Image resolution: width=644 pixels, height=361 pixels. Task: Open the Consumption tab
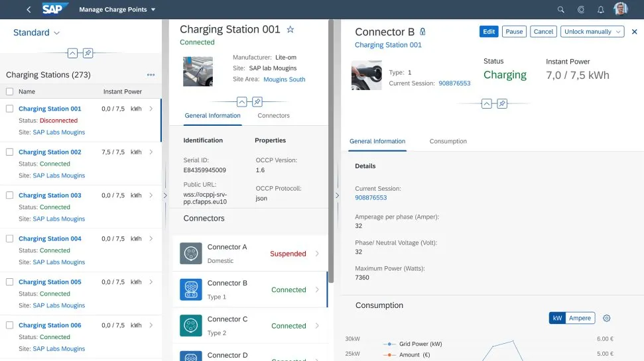(x=448, y=141)
